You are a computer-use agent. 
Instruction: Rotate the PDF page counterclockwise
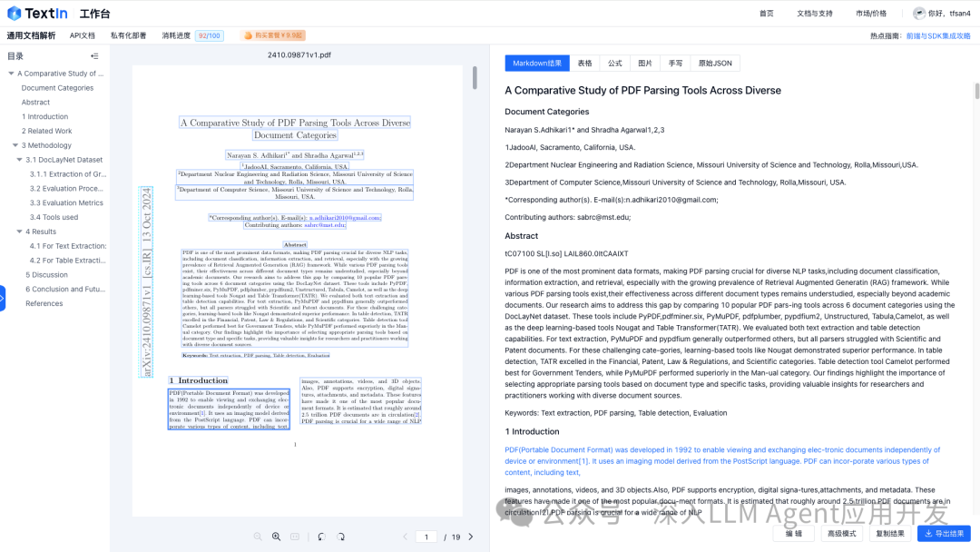click(x=321, y=537)
